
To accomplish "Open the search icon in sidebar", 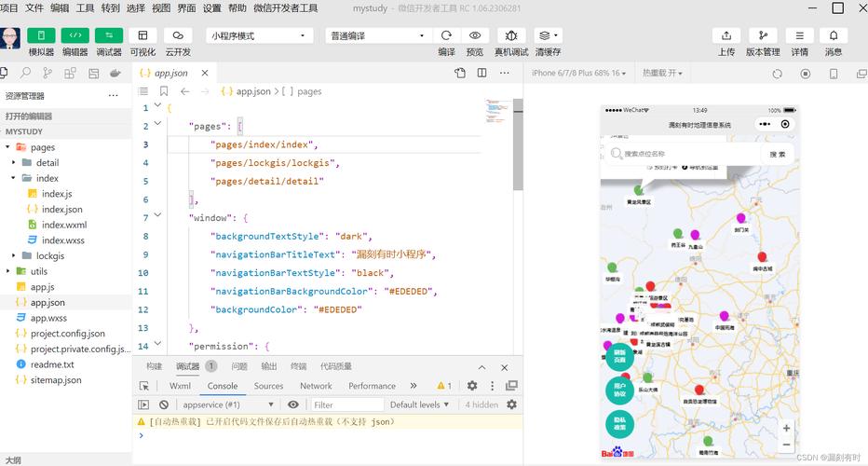I will pos(25,73).
